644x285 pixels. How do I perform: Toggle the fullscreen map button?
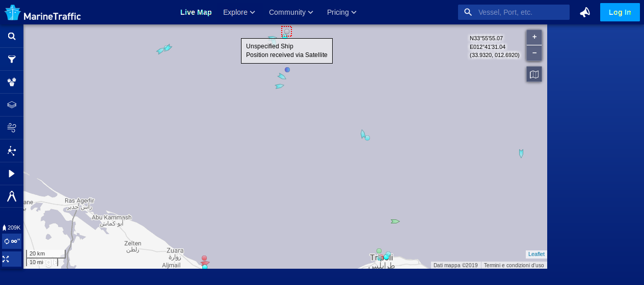6,259
